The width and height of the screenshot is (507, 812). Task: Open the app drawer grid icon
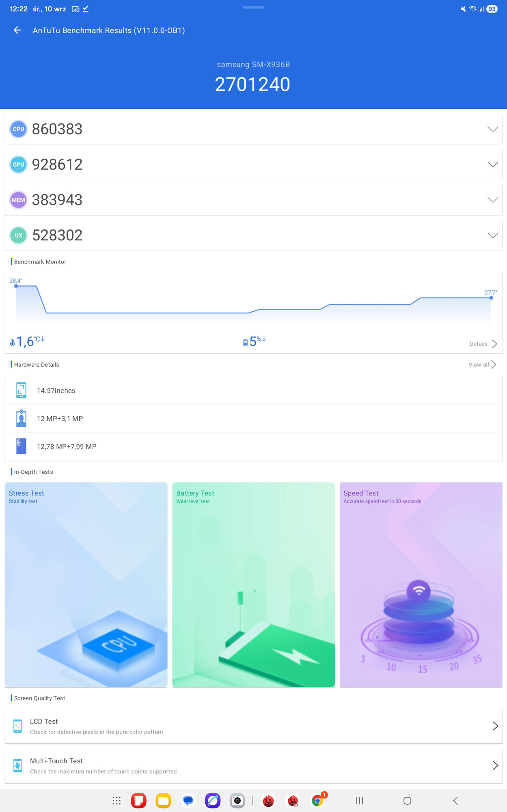117,801
